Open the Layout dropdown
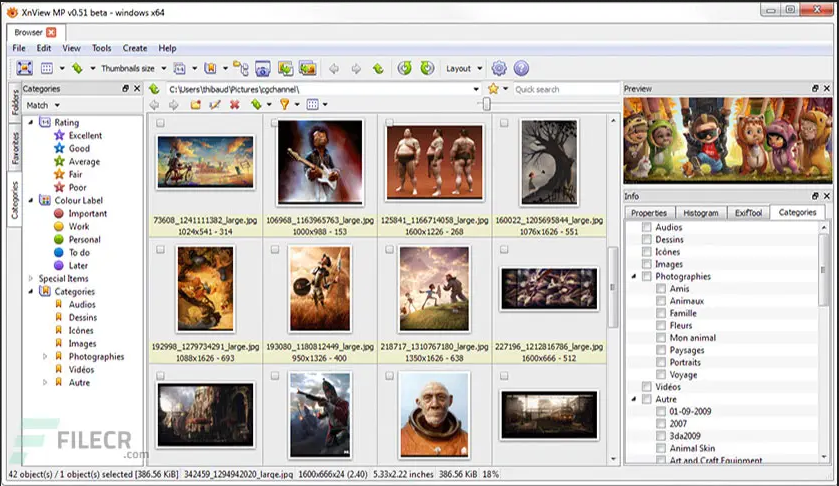This screenshot has width=839, height=486. (x=463, y=69)
